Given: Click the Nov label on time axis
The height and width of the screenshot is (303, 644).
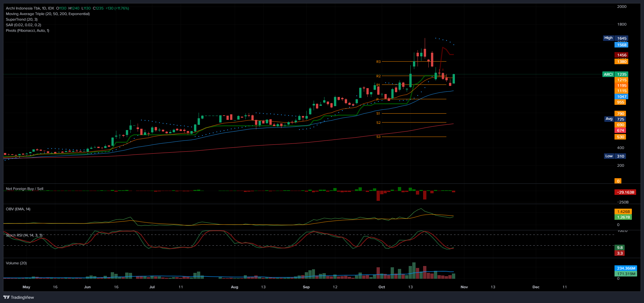Looking at the screenshot, I should click(464, 287).
